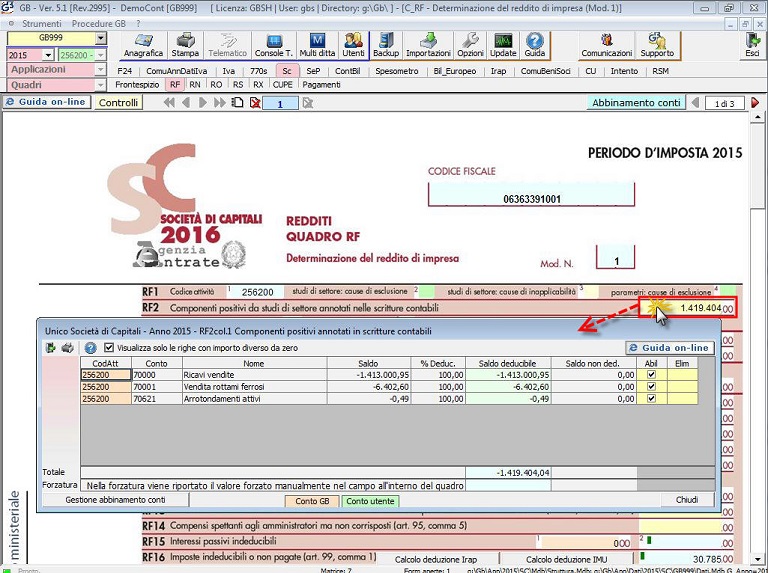The image size is (768, 573).
Task: Toggle 'Visualizza solo le righe con importo diverso da zero'
Action: coord(109,348)
